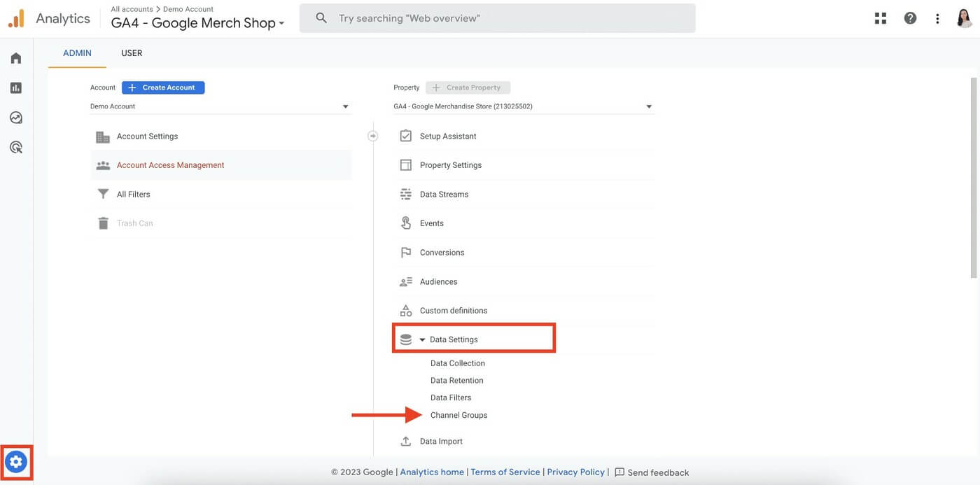
Task: Open the Privacy Policy link
Action: pos(575,471)
